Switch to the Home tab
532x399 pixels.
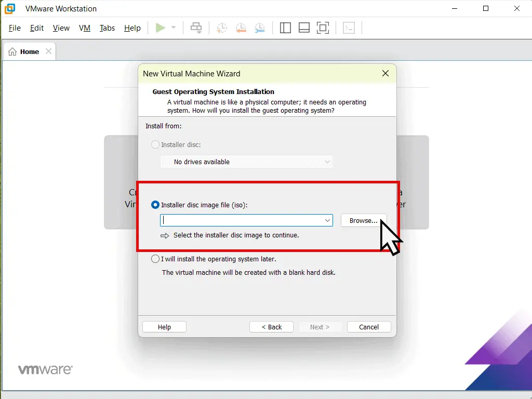click(30, 51)
